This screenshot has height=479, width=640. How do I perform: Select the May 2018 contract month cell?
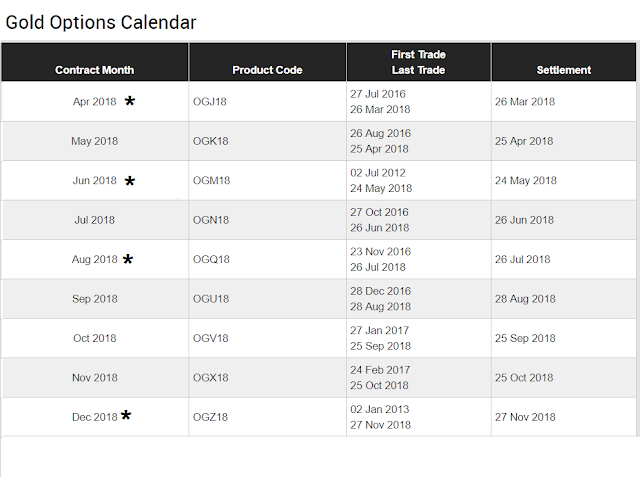[x=95, y=141]
